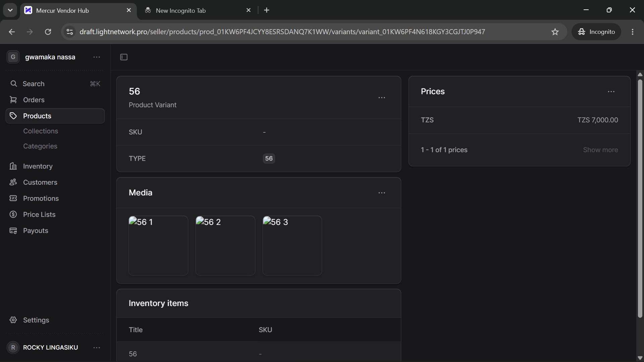Click Show more prices link
Screen dimensions: 644x362
pos(600,150)
